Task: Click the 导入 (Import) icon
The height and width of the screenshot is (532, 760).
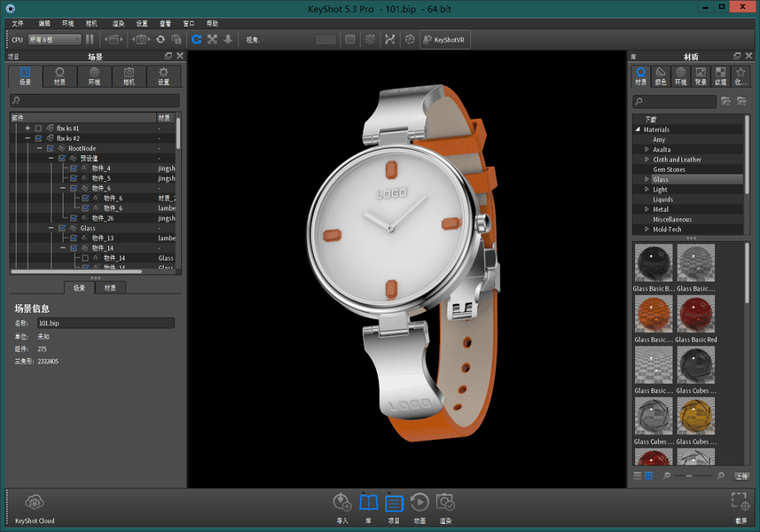Action: coord(342,503)
